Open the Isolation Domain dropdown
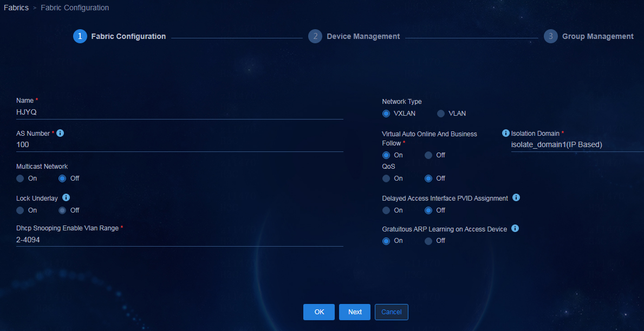The width and height of the screenshot is (644, 331). pos(577,145)
